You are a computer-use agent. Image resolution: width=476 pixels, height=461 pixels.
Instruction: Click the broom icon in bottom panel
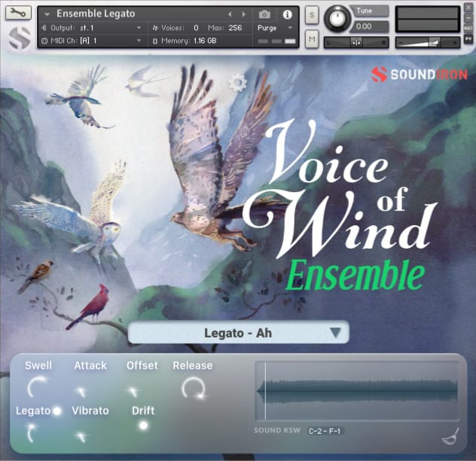(x=450, y=436)
